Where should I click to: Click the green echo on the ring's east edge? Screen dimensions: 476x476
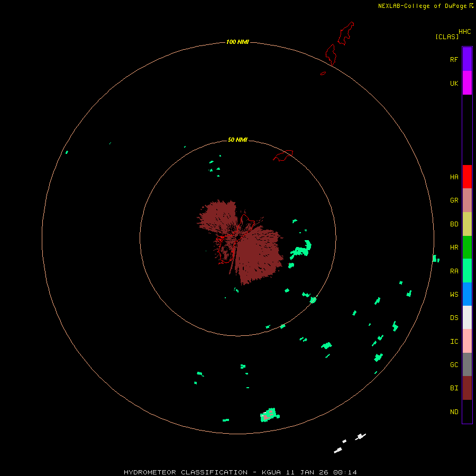[x=436, y=259]
